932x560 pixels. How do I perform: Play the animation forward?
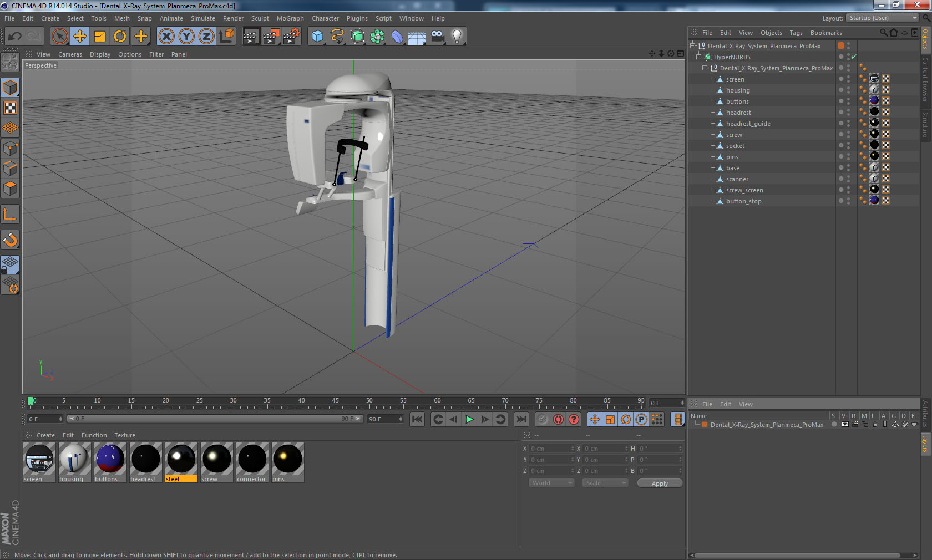tap(469, 419)
